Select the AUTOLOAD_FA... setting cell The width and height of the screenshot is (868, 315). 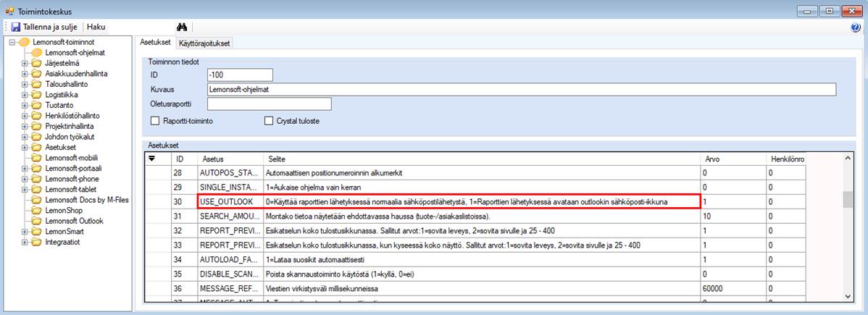coord(229,260)
